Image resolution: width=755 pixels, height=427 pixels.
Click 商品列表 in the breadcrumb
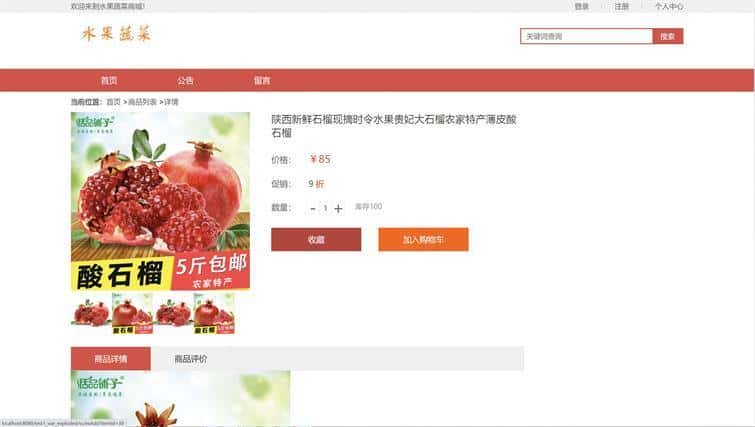tap(143, 102)
